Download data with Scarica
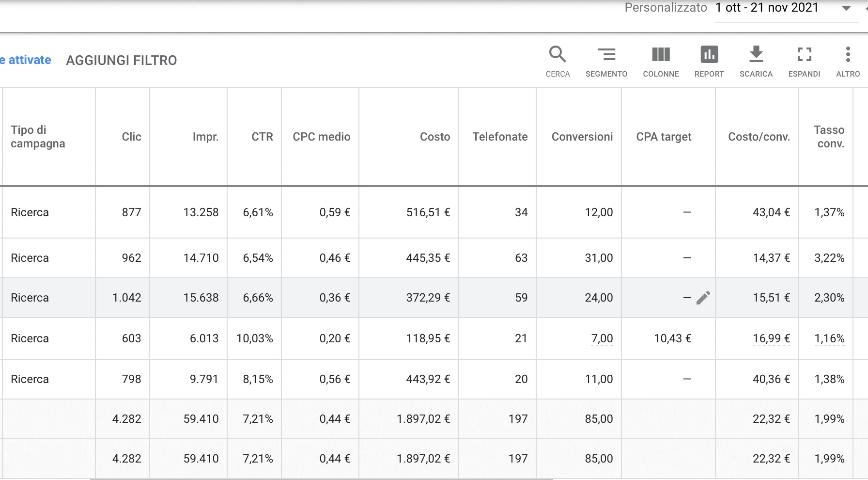This screenshot has width=868, height=480. click(x=756, y=61)
